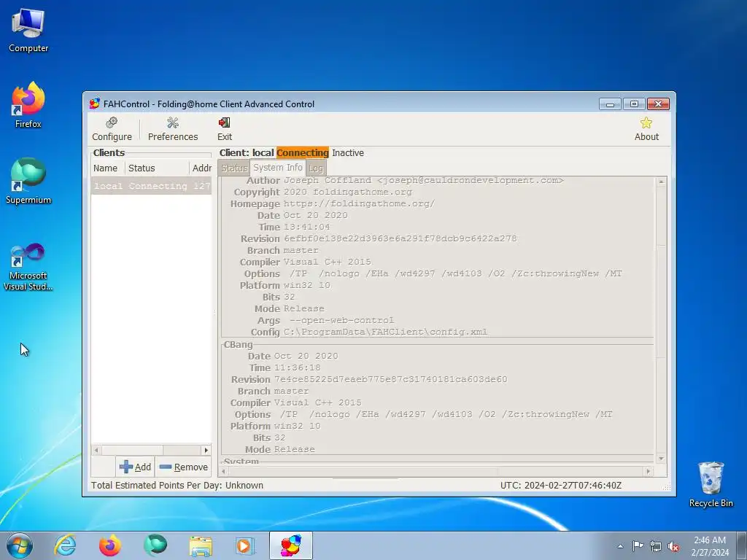Image resolution: width=747 pixels, height=560 pixels.
Task: Click Total Estimated Points Per Day status text
Action: pos(177,485)
